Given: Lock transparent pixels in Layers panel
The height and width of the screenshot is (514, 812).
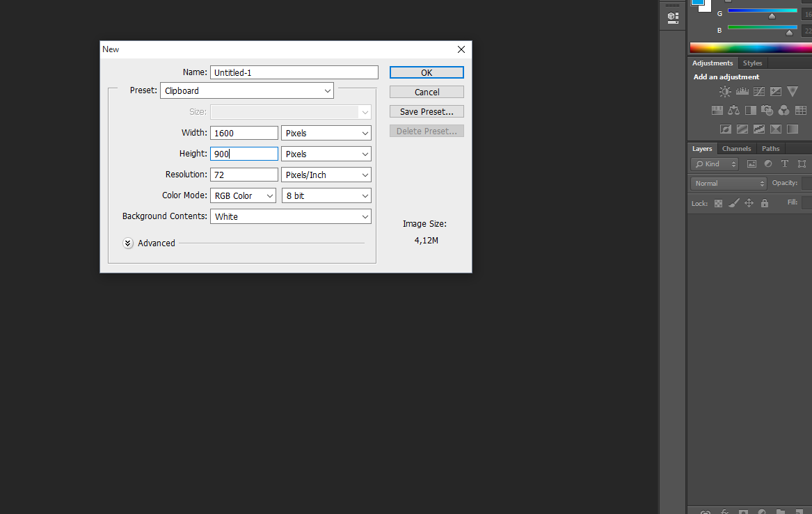Looking at the screenshot, I should (x=718, y=203).
